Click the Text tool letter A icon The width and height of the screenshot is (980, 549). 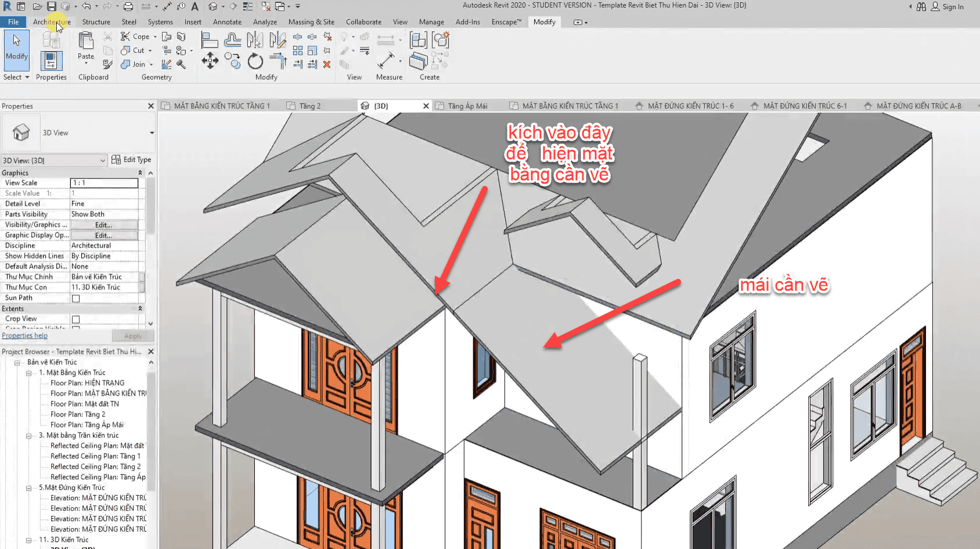pos(195,6)
